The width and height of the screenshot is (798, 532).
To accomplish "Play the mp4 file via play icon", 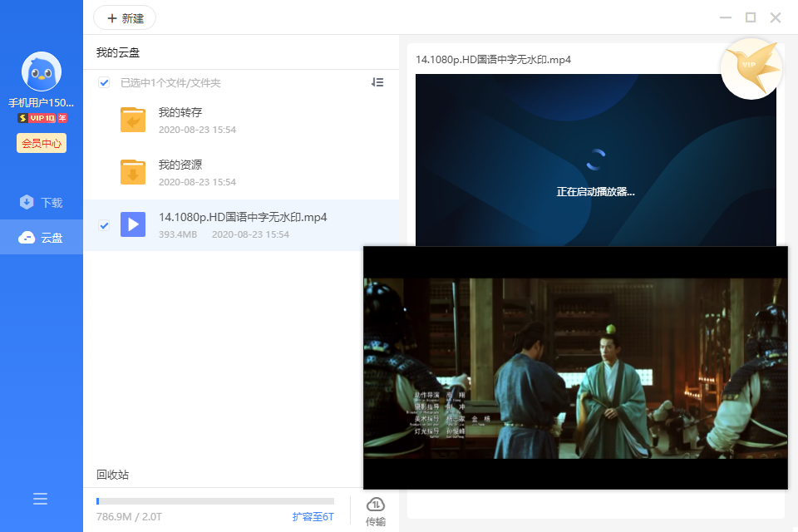I will pos(133,224).
